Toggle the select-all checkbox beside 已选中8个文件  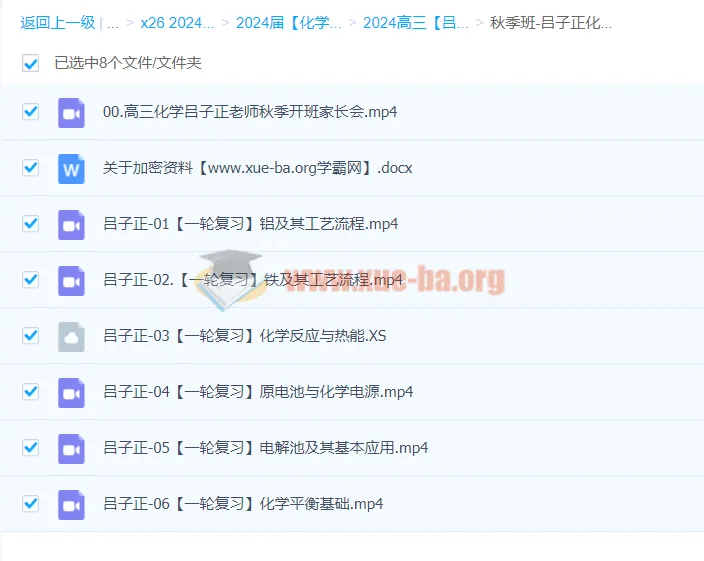31,63
